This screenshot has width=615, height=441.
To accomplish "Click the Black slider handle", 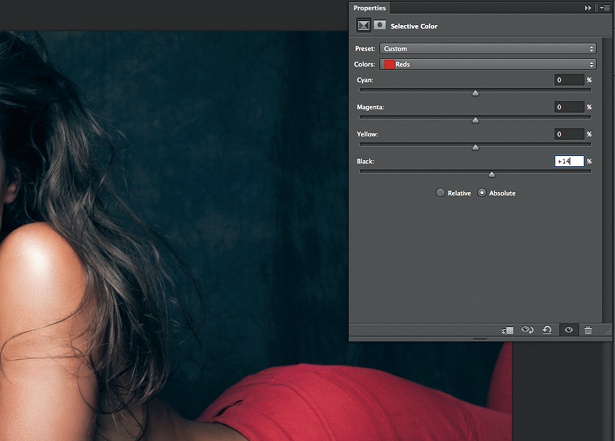I will 491,175.
